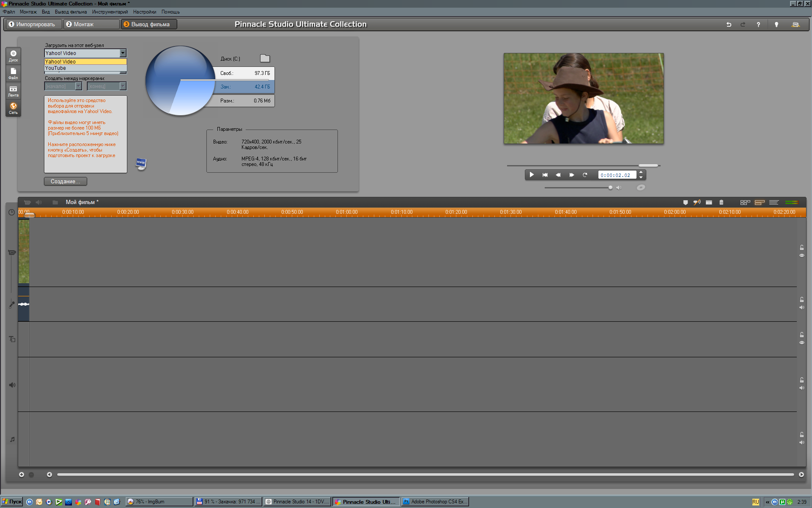Mute the music track speaker

[x=801, y=442]
